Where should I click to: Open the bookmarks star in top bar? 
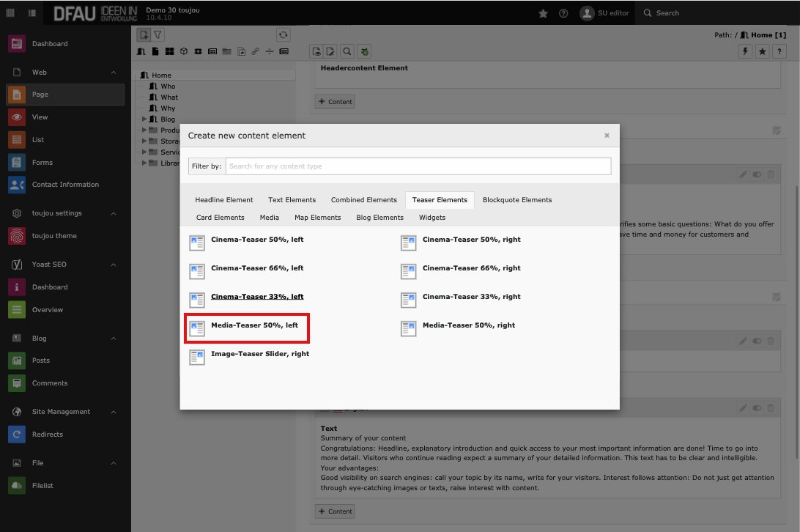point(543,13)
